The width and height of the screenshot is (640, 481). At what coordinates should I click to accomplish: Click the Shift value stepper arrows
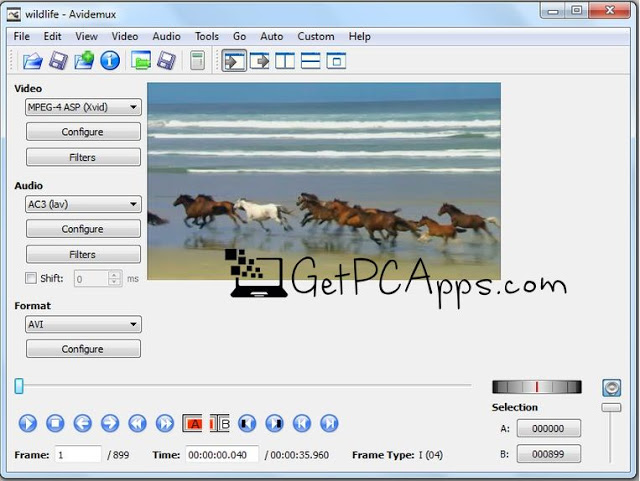[x=115, y=278]
